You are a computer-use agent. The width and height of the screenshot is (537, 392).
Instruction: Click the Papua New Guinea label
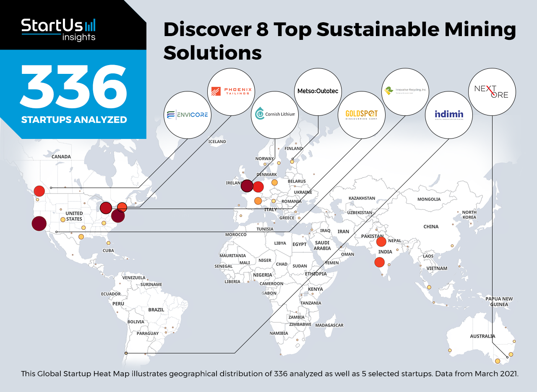click(x=499, y=301)
